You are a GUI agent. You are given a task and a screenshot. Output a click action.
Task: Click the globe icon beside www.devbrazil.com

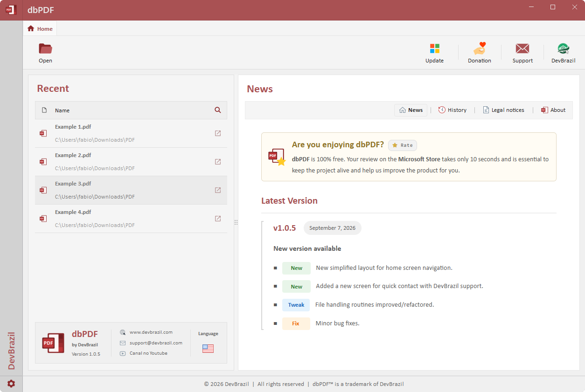(x=123, y=332)
